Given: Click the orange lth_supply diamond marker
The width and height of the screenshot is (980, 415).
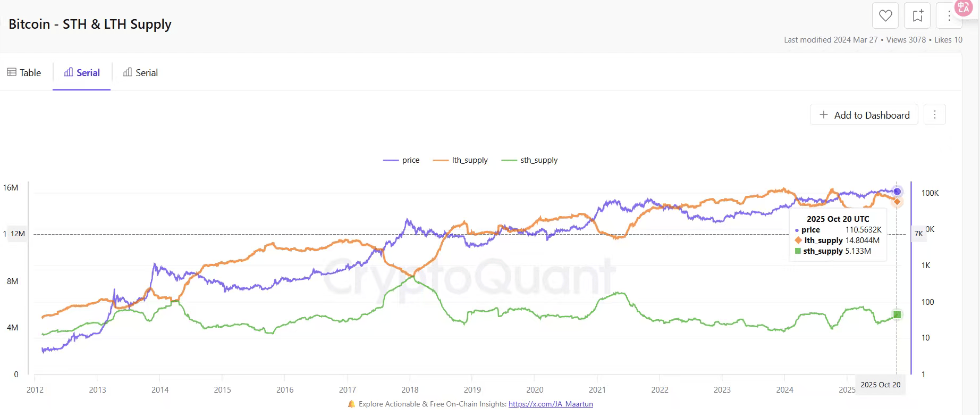Looking at the screenshot, I should (897, 202).
